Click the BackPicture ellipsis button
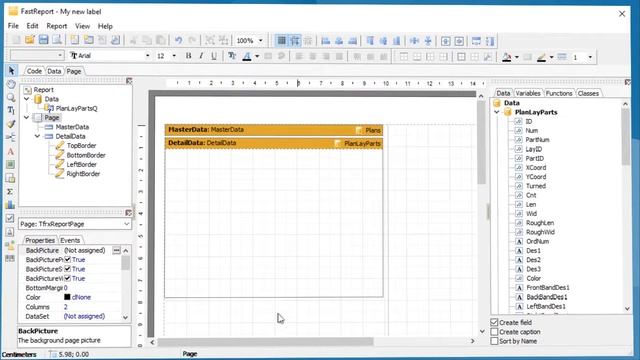The width and height of the screenshot is (640, 360). click(117, 250)
